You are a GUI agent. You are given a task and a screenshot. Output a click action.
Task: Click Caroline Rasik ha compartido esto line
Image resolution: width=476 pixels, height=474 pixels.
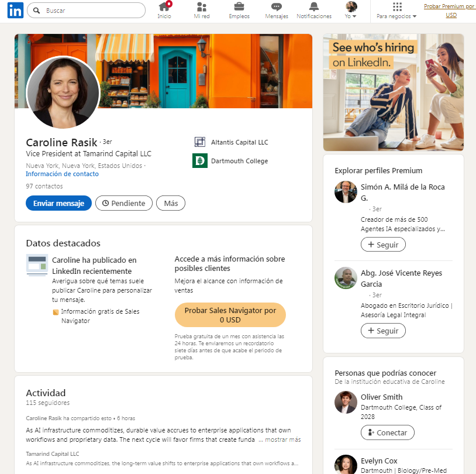pyautogui.click(x=81, y=418)
